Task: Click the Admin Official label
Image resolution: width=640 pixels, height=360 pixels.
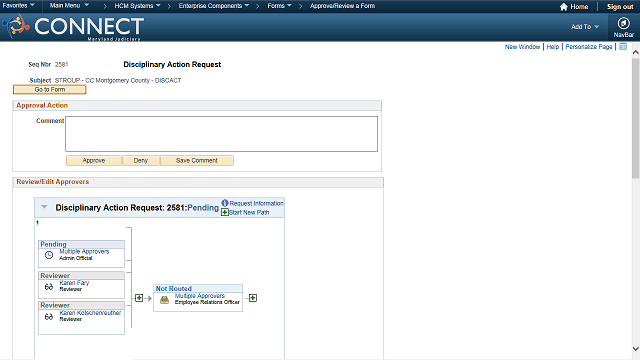Action: click(76, 258)
